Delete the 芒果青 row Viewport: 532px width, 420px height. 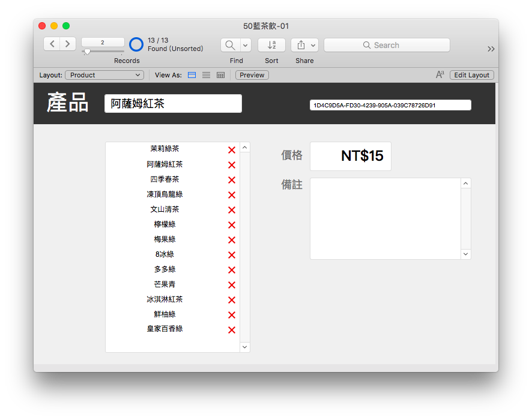coord(232,285)
